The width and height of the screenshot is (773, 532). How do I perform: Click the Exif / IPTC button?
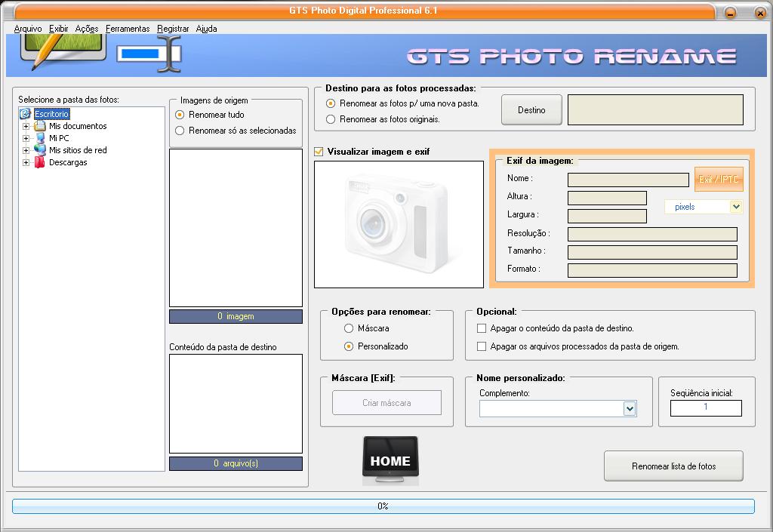click(x=719, y=180)
